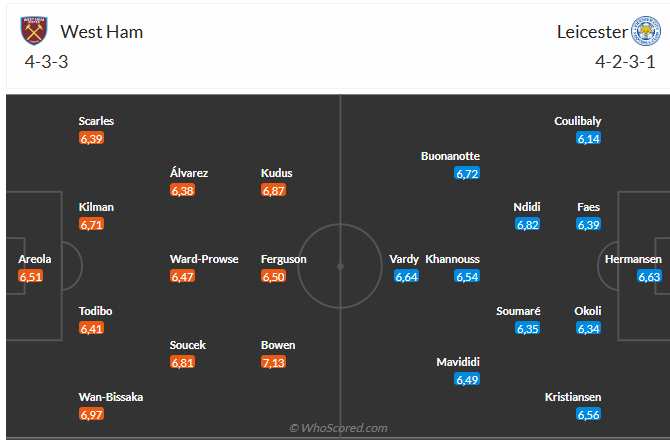Click the WhoScored.com watermark
Image resolution: width=670 pixels, height=440 pixels.
pyautogui.click(x=338, y=428)
